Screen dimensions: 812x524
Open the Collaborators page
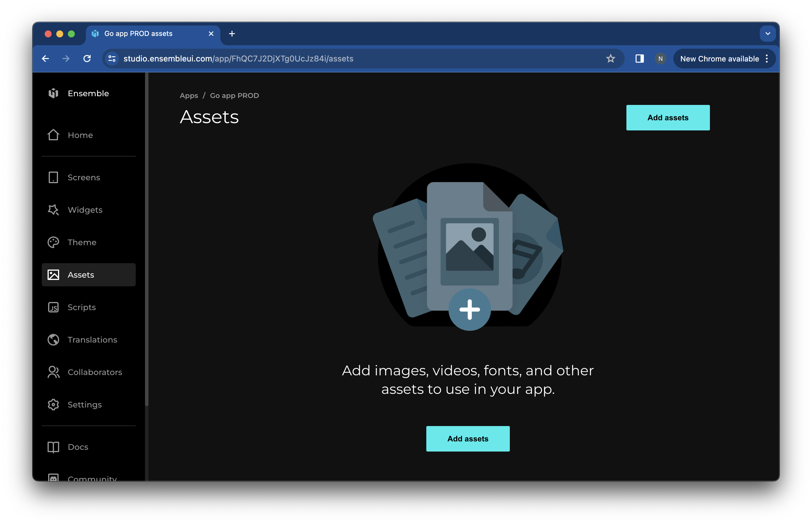[94, 372]
